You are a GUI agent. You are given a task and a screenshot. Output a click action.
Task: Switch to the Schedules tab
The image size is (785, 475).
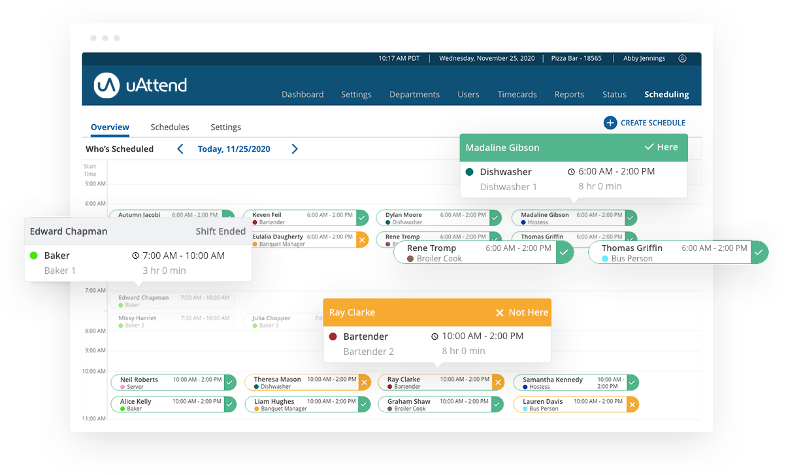(170, 127)
